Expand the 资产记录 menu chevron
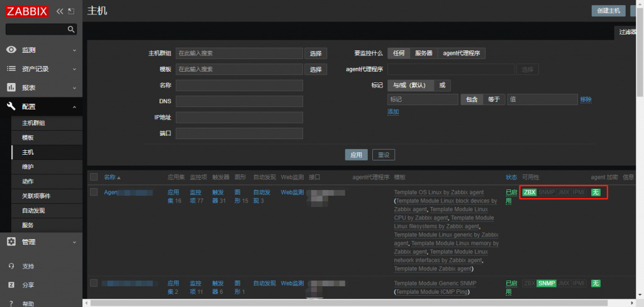 coord(74,69)
